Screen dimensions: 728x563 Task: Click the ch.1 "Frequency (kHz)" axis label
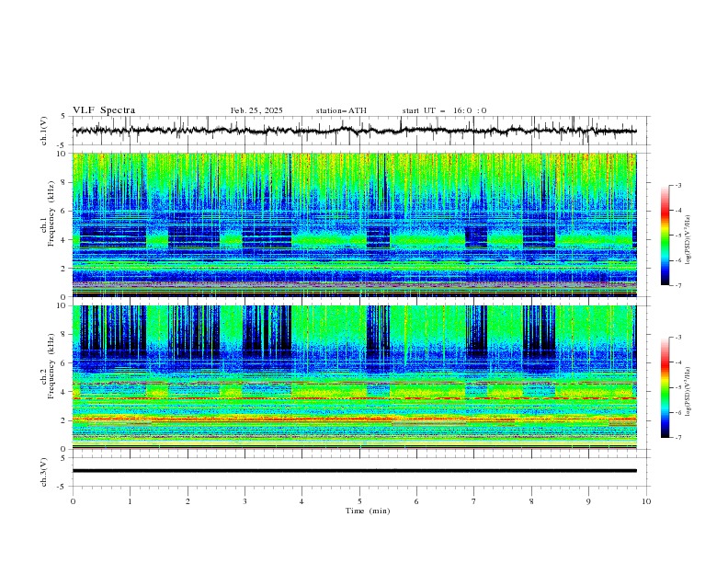(x=51, y=214)
